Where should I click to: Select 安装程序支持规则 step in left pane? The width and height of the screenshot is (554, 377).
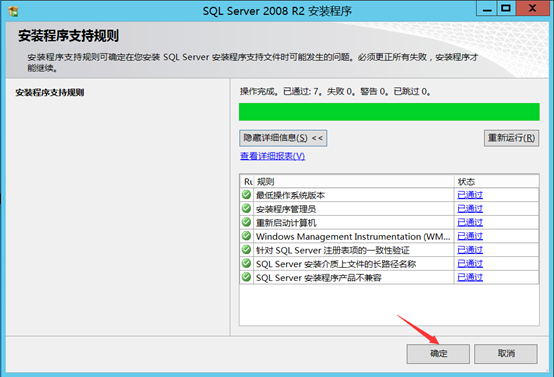pos(50,93)
